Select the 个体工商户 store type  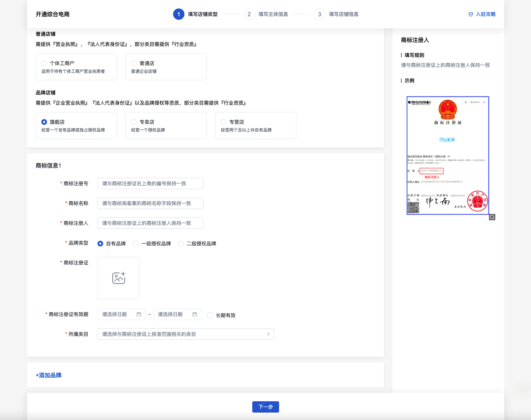tap(45, 63)
